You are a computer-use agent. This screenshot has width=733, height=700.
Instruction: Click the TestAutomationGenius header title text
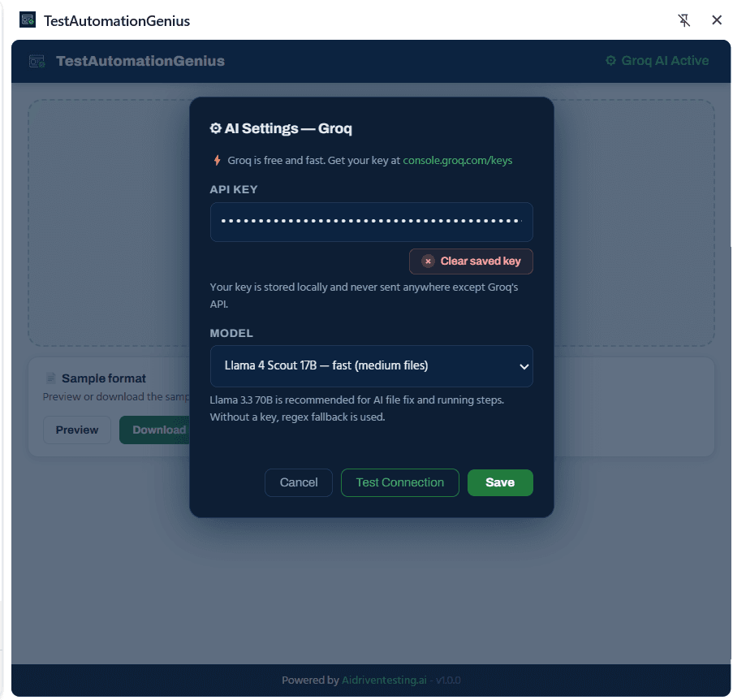(140, 61)
